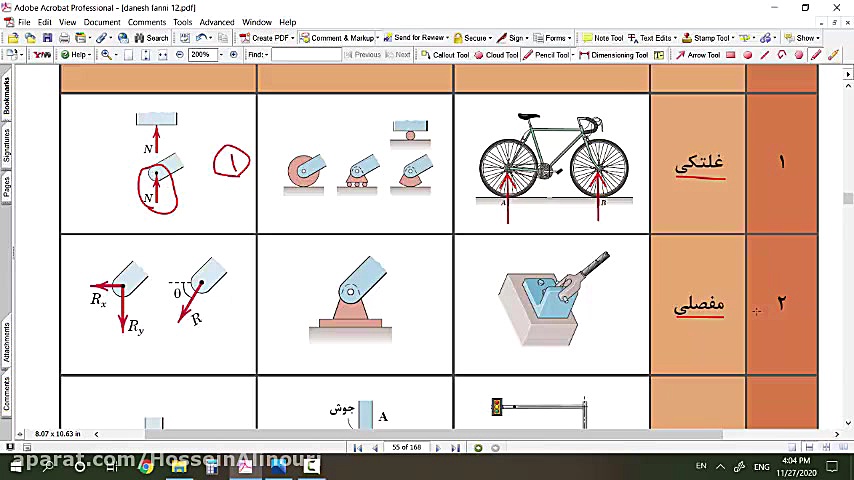Click the paperclip Attach file icon

(x=101, y=38)
